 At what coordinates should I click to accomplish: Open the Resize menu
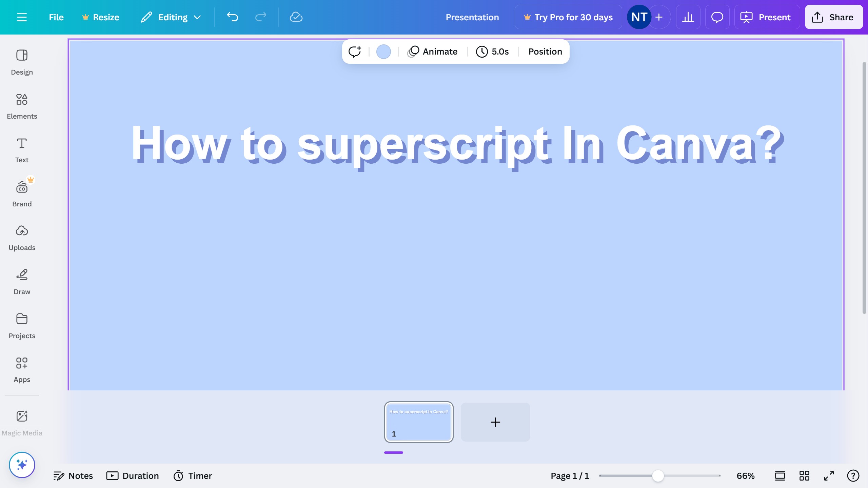100,17
